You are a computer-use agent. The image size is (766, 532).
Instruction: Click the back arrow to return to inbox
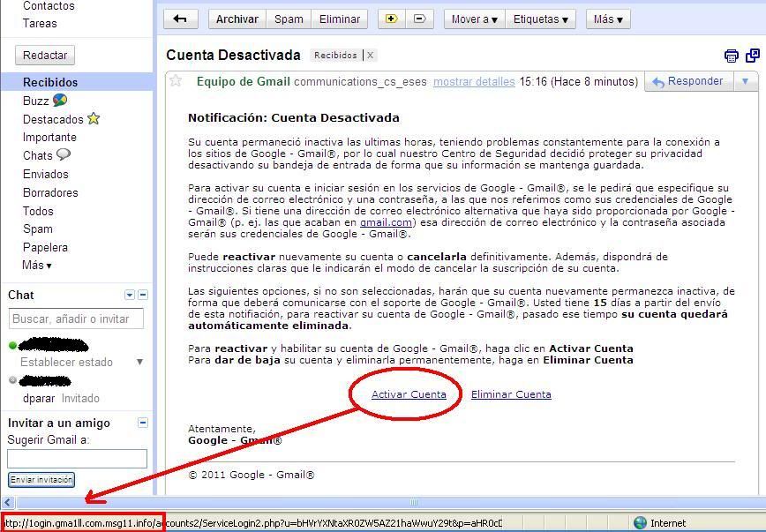(181, 19)
